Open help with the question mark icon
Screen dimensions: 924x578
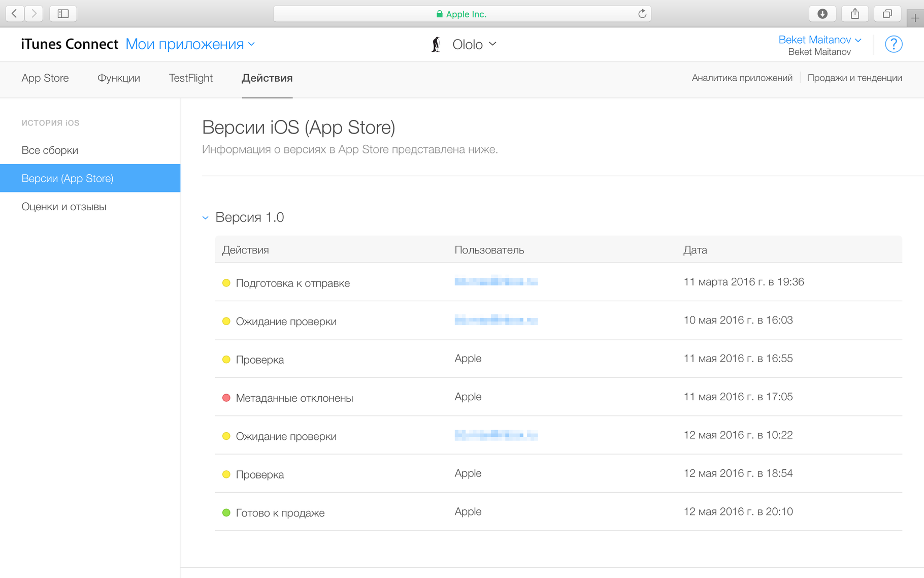coord(894,44)
